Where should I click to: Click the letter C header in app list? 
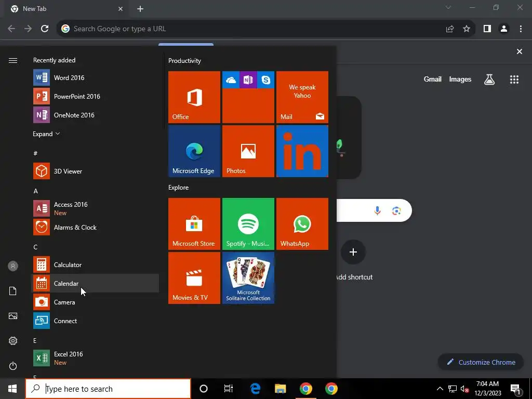point(35,247)
